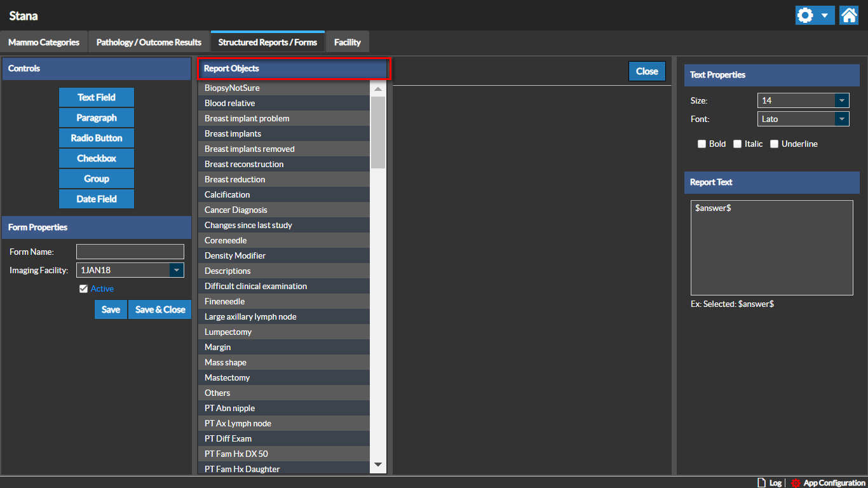Uncheck the Active checkbox

(x=83, y=289)
